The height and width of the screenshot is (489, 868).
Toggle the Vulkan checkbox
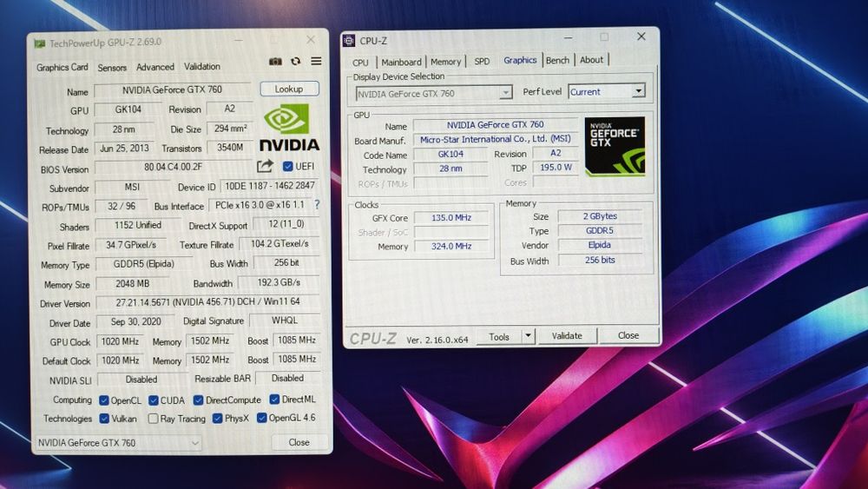pos(104,418)
